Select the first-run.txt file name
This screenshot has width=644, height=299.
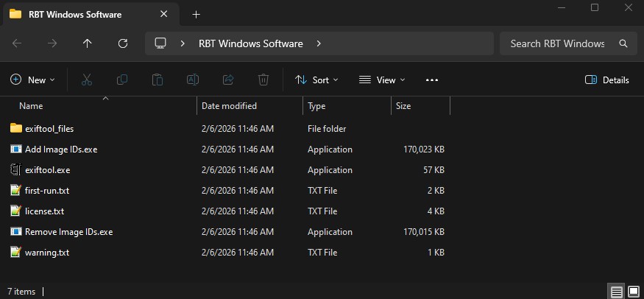pos(47,191)
